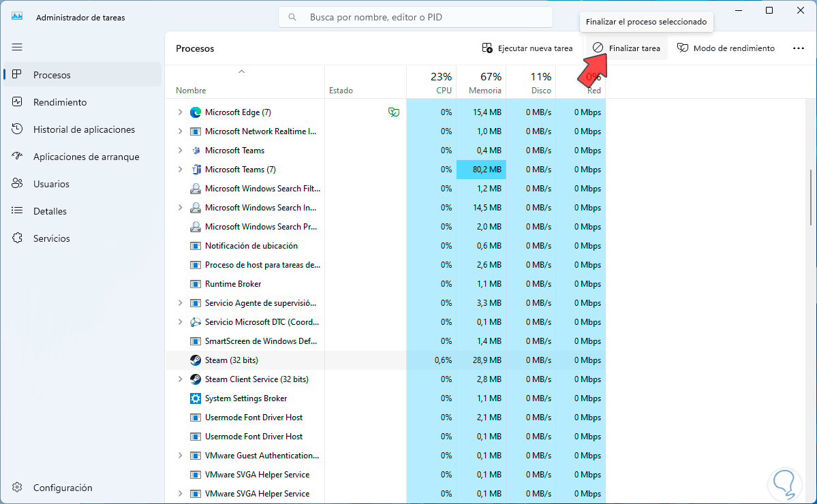
Task: Expand the first Microsoft Teams row
Action: coord(181,150)
